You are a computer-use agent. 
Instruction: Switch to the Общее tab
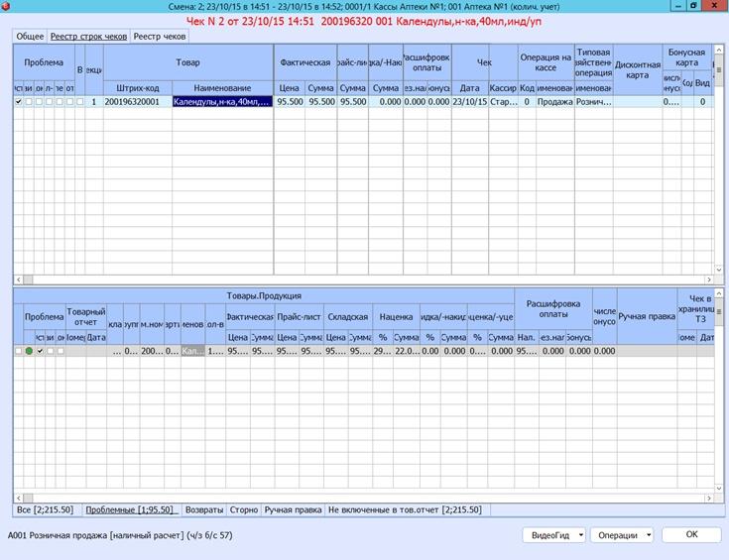pos(30,37)
